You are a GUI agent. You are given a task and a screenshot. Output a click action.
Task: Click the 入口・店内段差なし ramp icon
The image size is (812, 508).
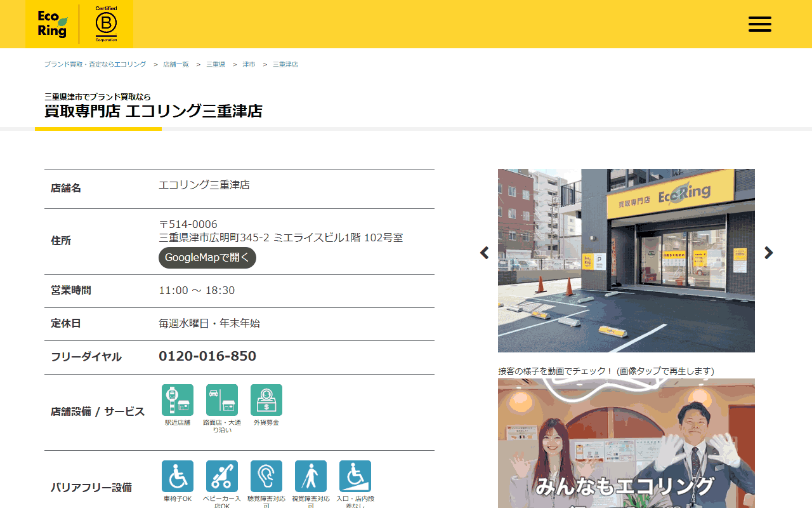355,476
